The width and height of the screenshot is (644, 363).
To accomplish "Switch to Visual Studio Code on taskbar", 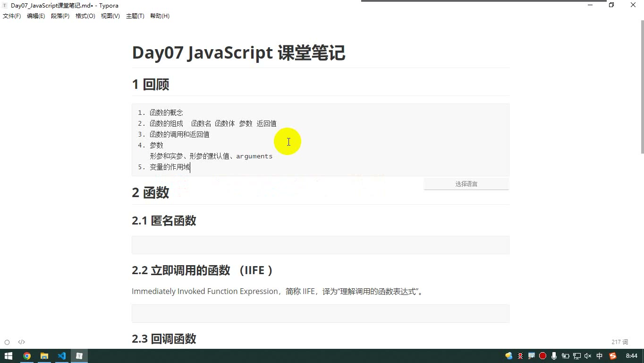I will [62, 356].
